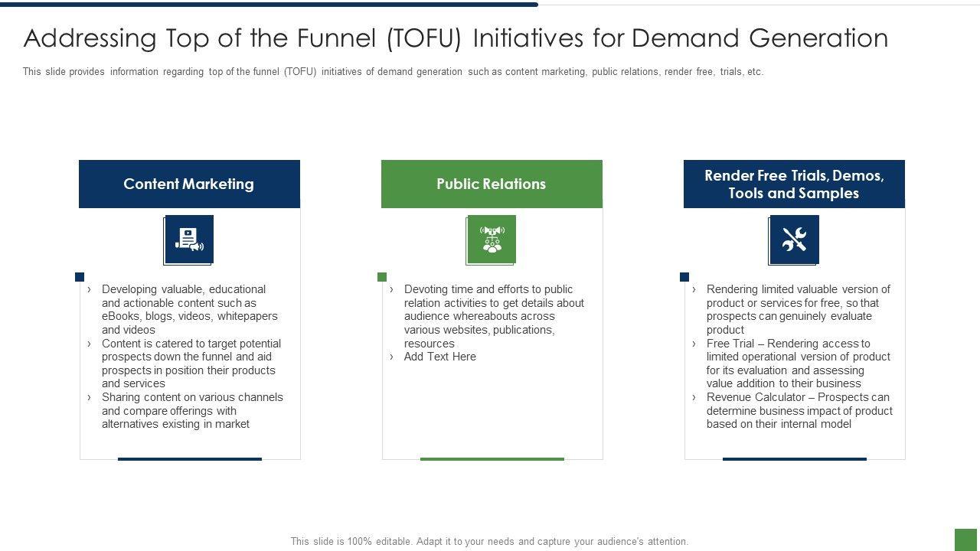Viewport: 980px width, 551px height.
Task: Select the Render Free Trials, Demos header
Action: [x=794, y=184]
